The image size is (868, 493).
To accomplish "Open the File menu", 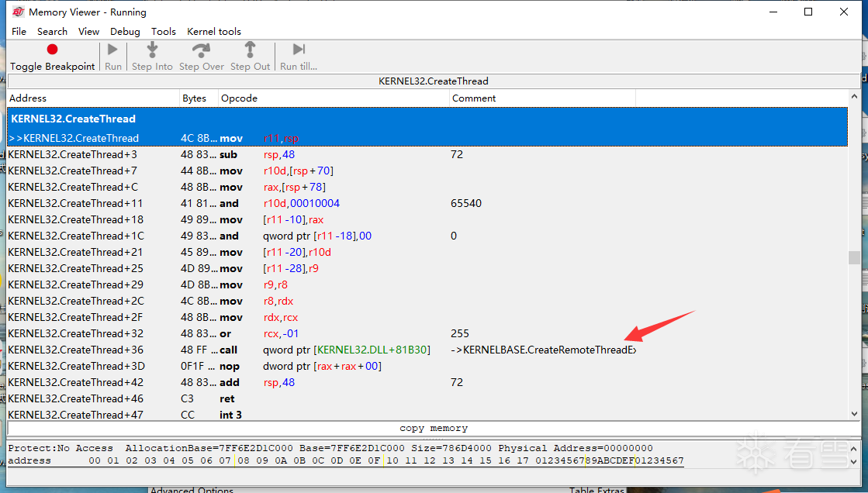I will point(19,32).
